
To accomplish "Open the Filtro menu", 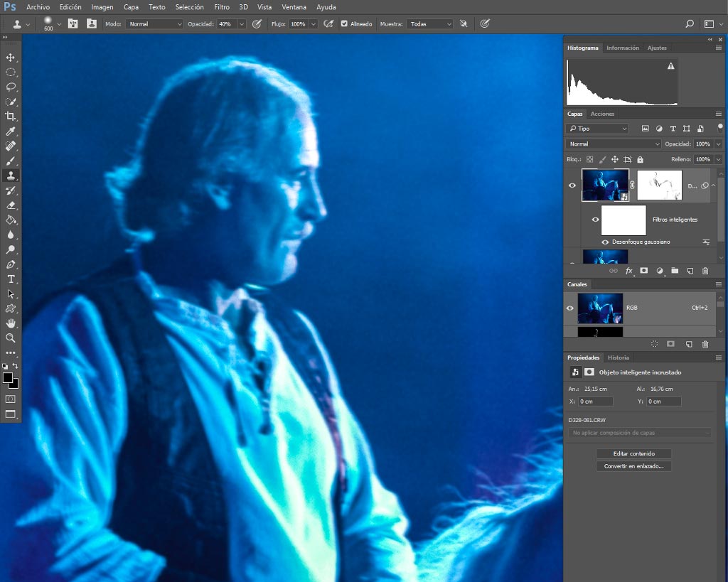I will [x=222, y=7].
